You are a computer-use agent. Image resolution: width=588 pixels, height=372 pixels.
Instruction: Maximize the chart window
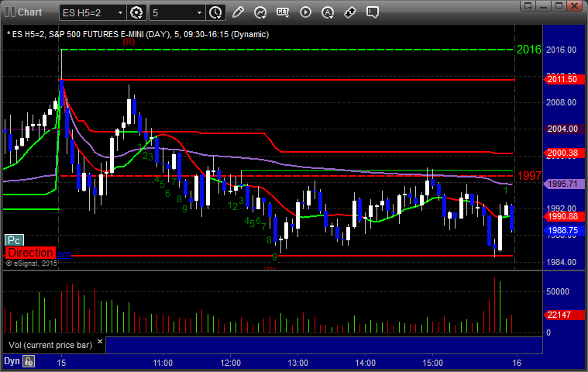tap(559, 5)
